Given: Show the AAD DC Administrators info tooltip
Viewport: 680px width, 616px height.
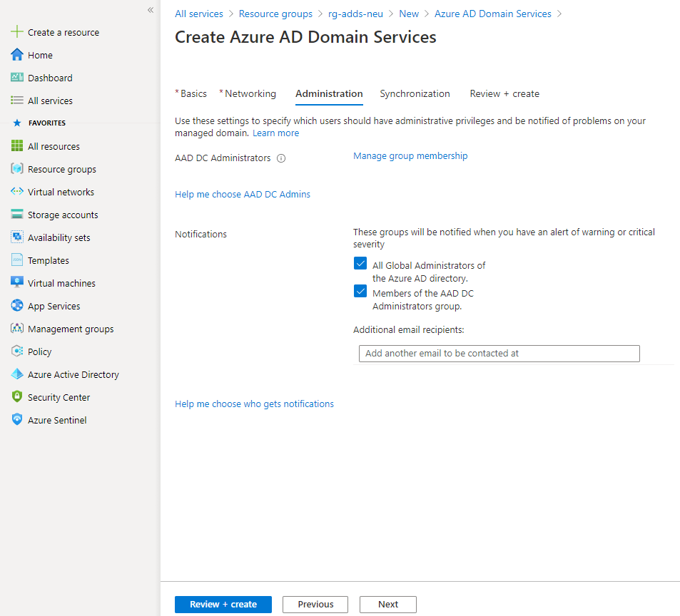Looking at the screenshot, I should 281,158.
